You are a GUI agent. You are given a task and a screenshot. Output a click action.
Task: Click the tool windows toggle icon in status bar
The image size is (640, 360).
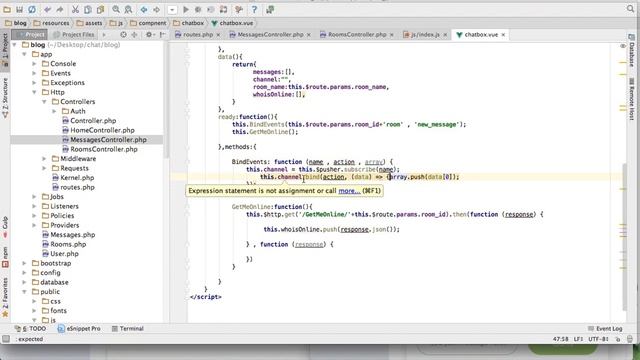coord(6,339)
